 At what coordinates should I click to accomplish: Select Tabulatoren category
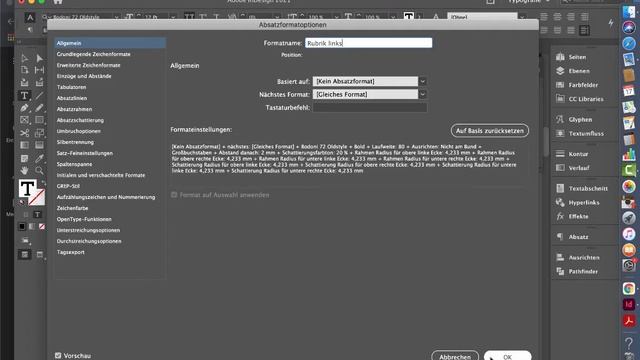point(71,87)
